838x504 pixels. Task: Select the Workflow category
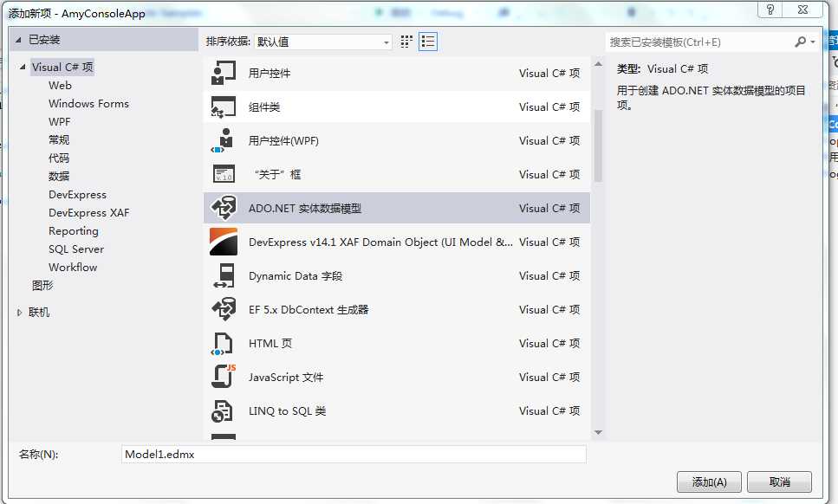click(x=73, y=267)
